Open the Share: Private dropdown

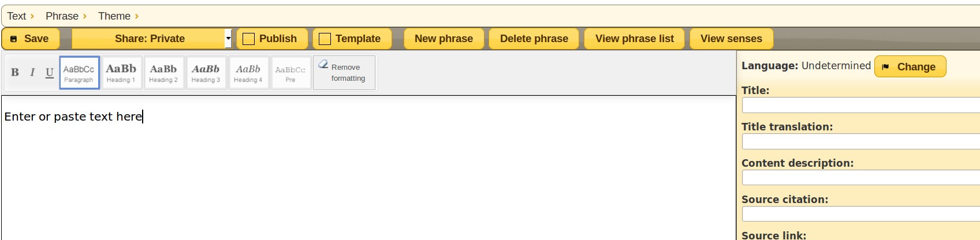tap(151, 39)
